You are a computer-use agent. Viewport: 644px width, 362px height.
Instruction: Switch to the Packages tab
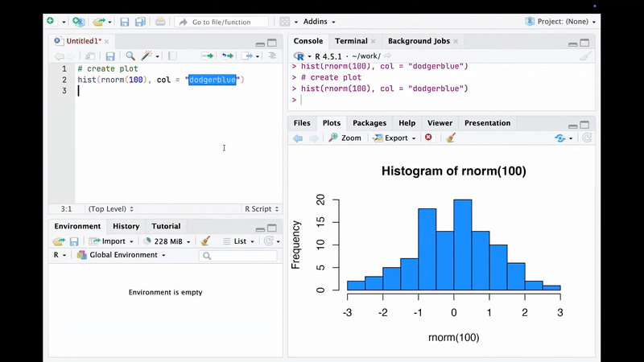tap(369, 123)
